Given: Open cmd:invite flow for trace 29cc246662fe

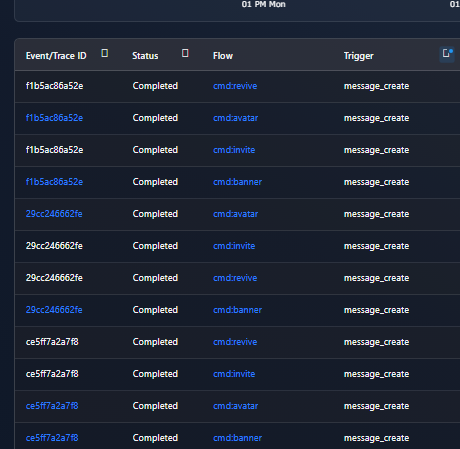Looking at the screenshot, I should point(234,246).
